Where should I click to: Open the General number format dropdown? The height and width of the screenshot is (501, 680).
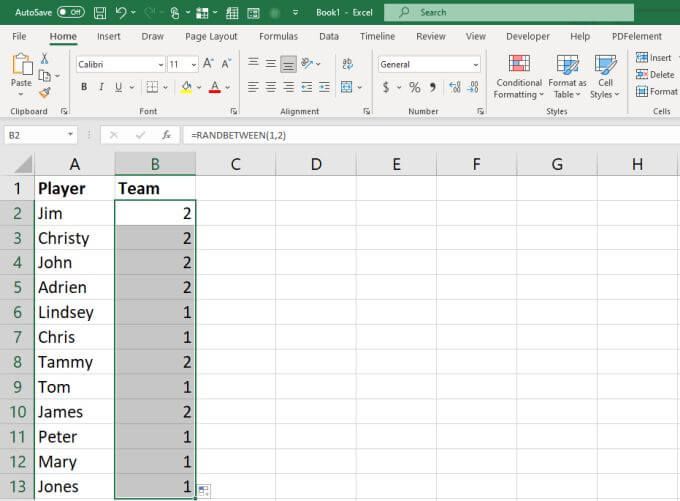[475, 64]
